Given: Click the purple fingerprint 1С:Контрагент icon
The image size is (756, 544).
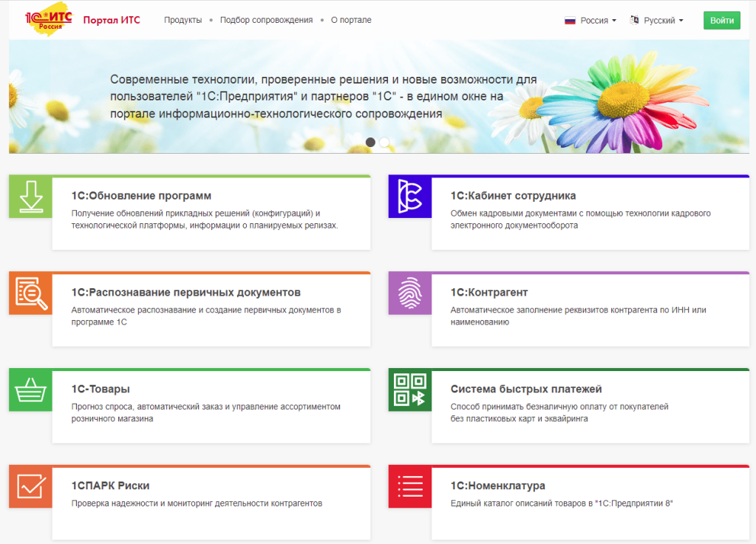Looking at the screenshot, I should tap(409, 294).
